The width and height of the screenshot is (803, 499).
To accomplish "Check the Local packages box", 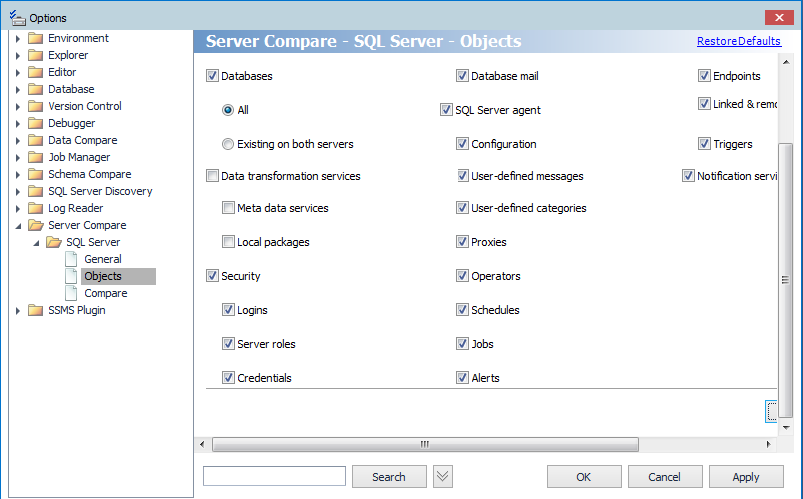I will point(228,242).
